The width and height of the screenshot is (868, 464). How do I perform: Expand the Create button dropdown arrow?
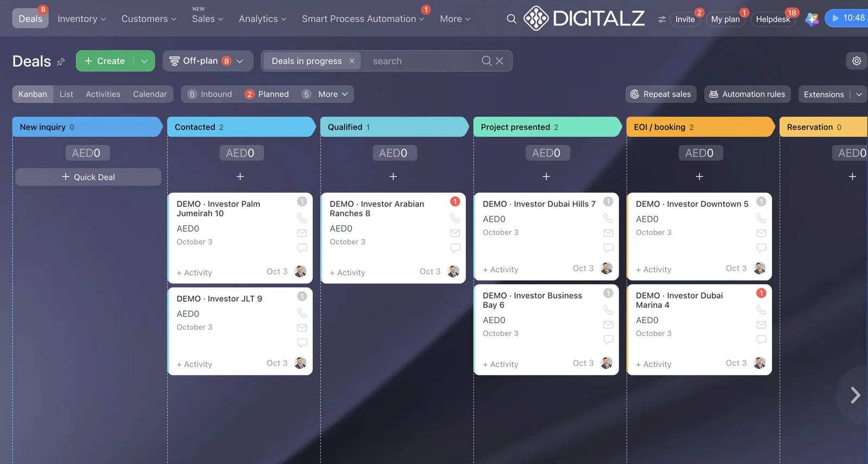(144, 61)
